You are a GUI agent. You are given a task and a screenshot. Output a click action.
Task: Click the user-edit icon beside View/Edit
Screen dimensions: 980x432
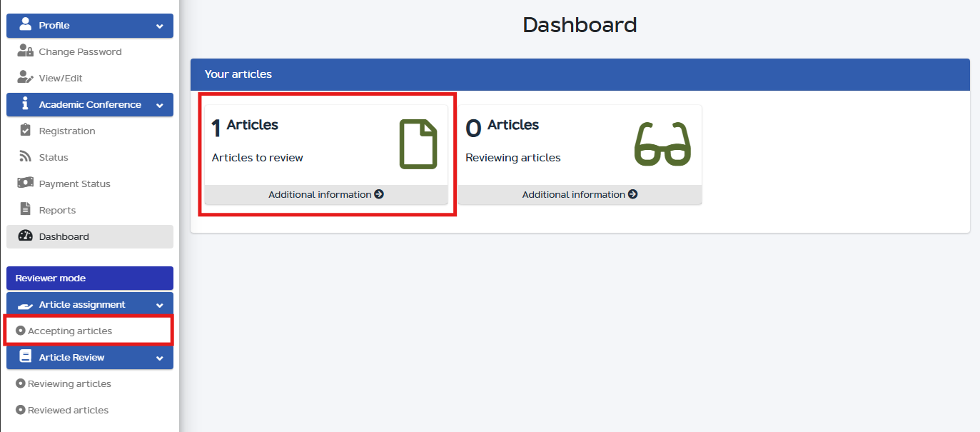26,78
